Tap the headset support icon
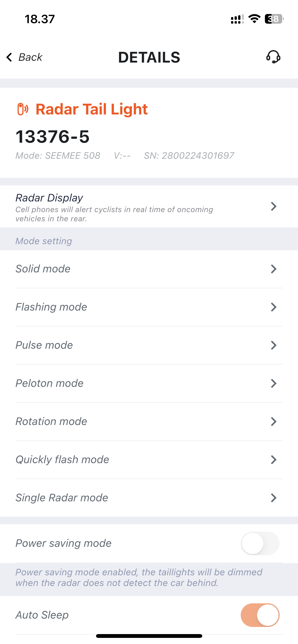Image resolution: width=298 pixels, height=644 pixels. [x=273, y=57]
